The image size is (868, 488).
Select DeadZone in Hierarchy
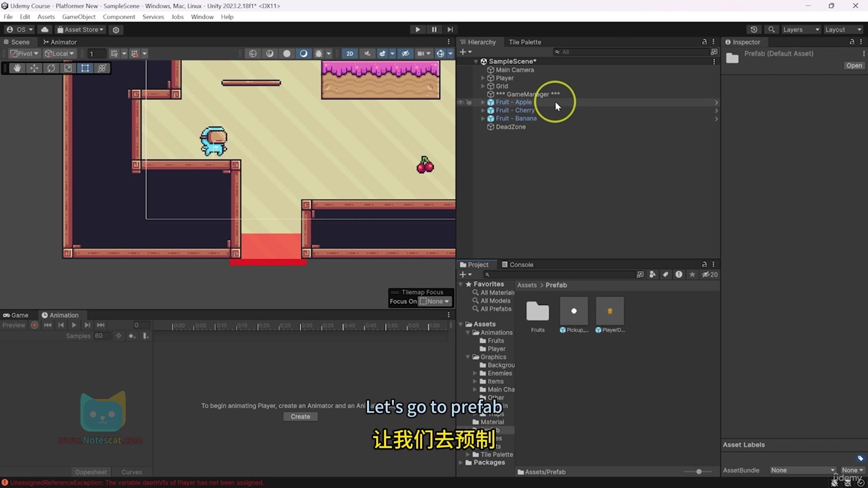coord(510,127)
